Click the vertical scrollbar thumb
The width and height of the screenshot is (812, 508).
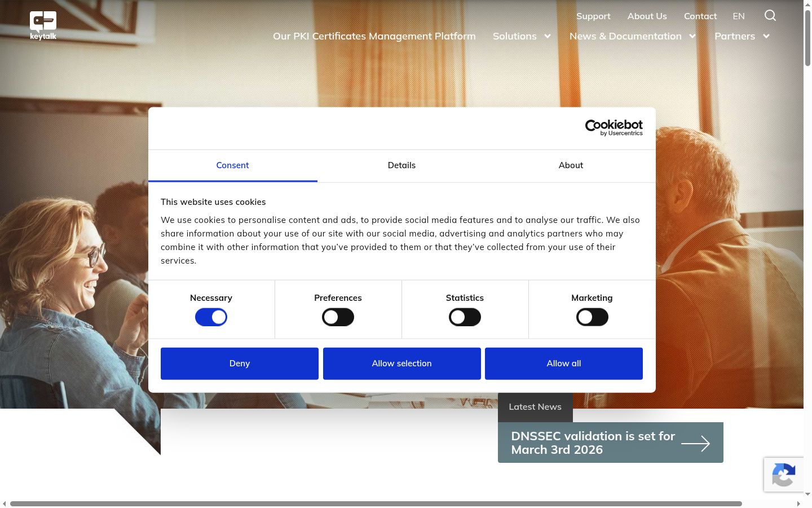(x=807, y=37)
